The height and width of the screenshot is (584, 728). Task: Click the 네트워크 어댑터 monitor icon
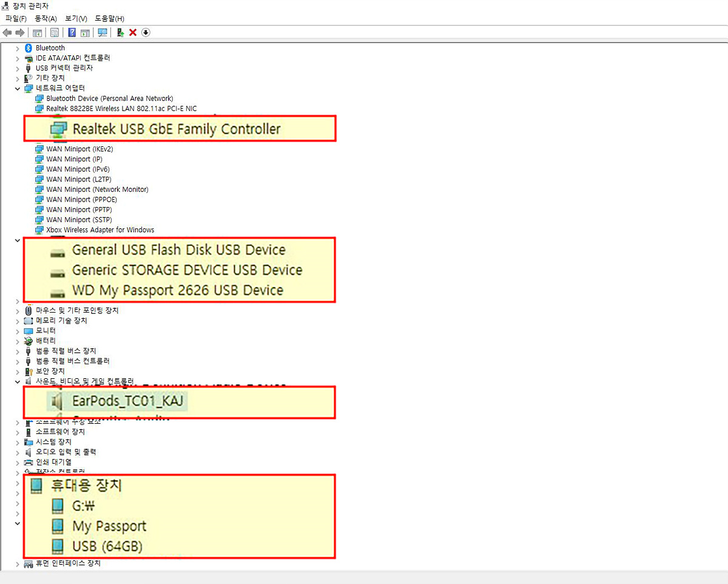28,88
